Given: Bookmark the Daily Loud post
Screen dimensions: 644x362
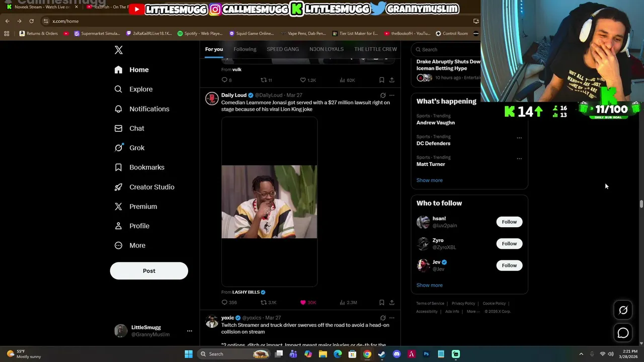Looking at the screenshot, I should 382,303.
